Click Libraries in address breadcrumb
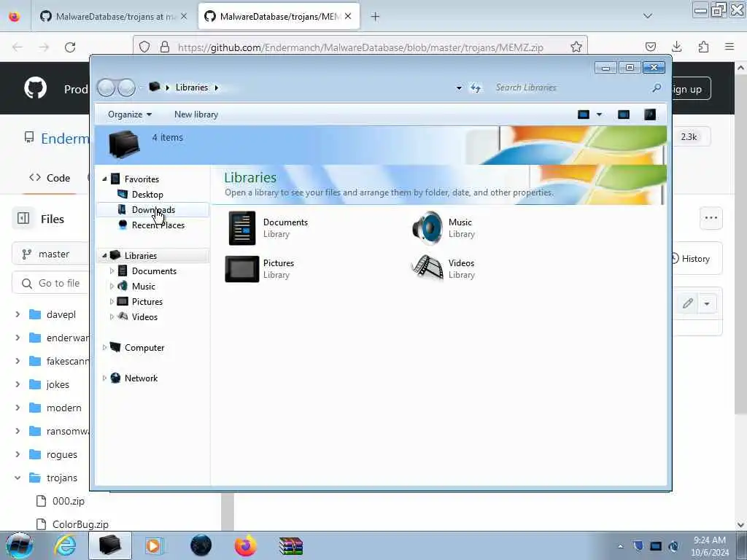 [x=192, y=87]
